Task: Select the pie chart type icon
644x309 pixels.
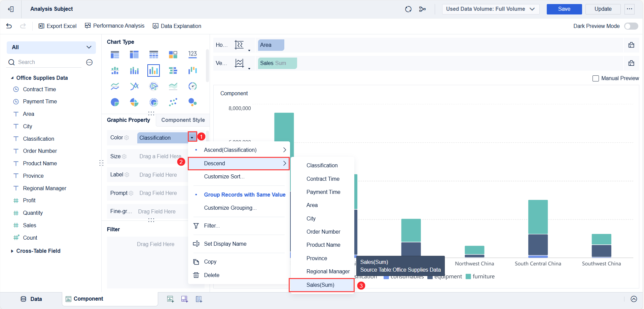Action: click(115, 102)
